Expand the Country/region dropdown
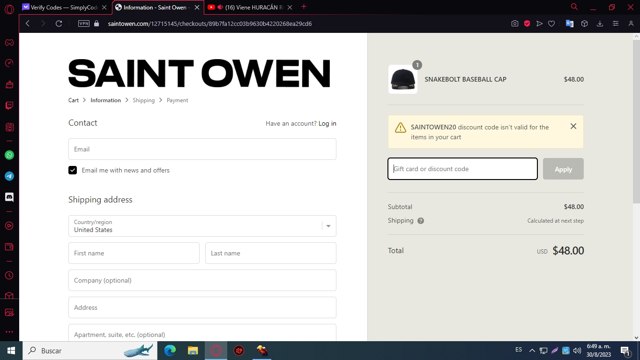640x360 pixels. (202, 226)
